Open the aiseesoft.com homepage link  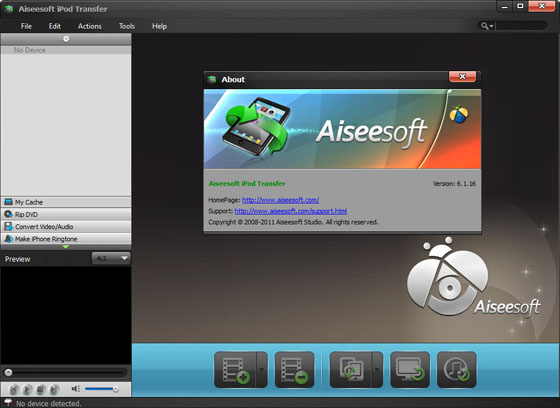[x=280, y=200]
